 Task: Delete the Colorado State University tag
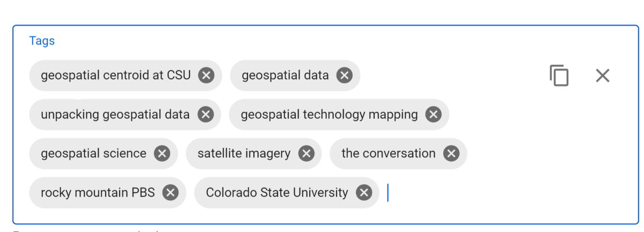(364, 193)
